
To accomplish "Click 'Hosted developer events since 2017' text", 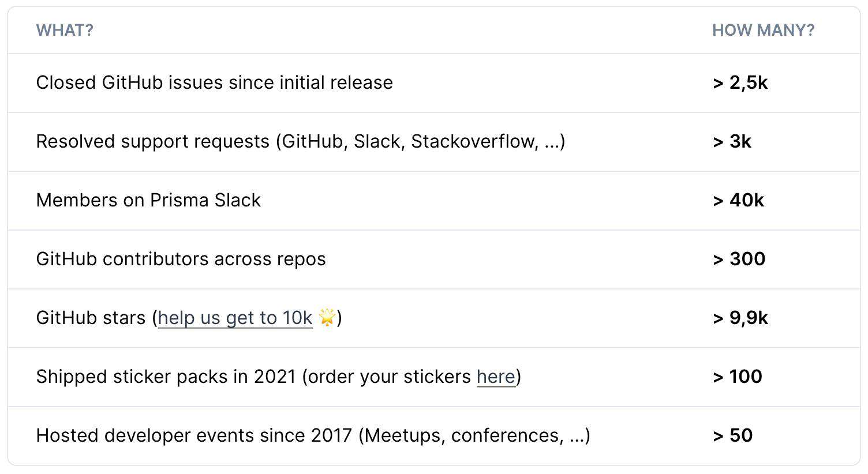I will coord(194,435).
